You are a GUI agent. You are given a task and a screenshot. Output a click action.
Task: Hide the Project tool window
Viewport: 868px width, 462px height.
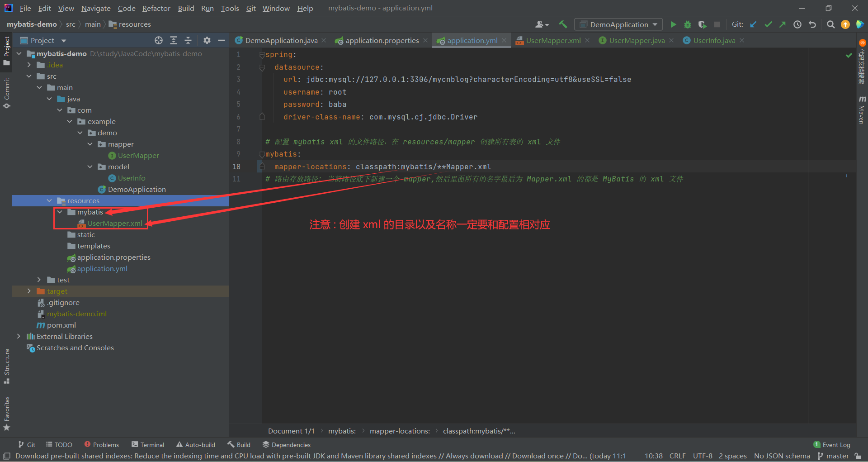tap(222, 40)
